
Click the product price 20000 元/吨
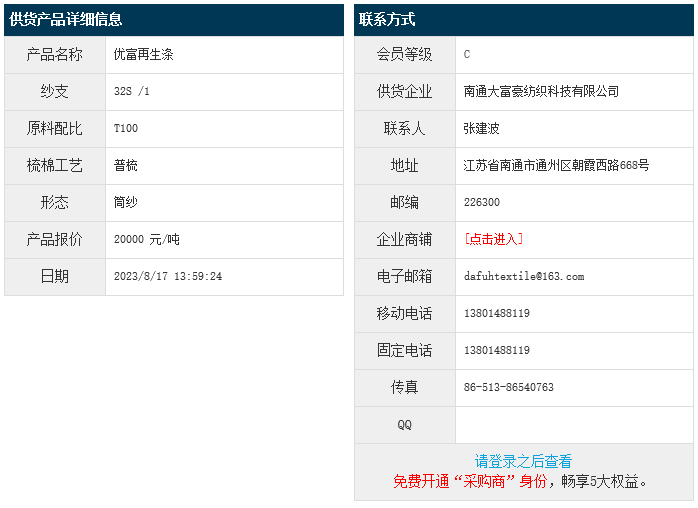[147, 239]
